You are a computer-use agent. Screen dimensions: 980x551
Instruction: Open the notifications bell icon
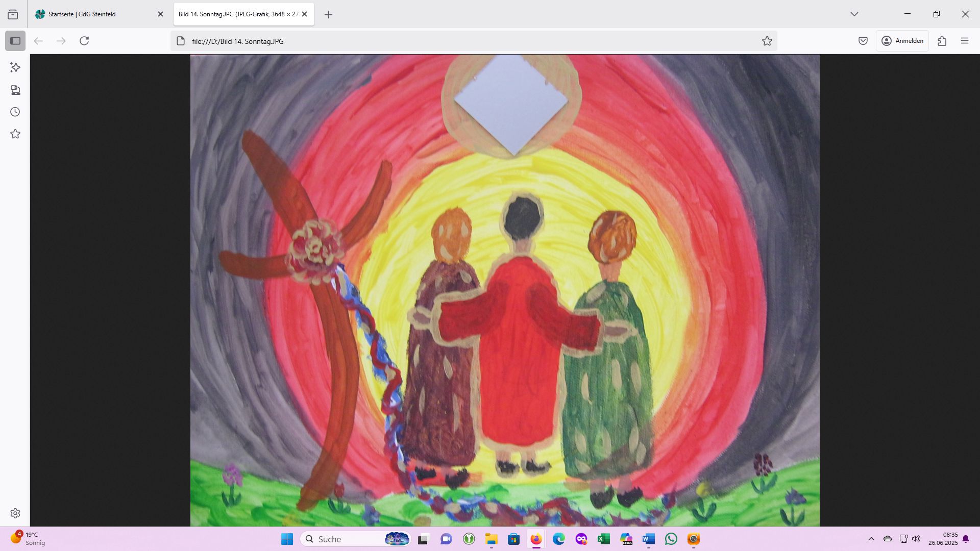pyautogui.click(x=966, y=539)
